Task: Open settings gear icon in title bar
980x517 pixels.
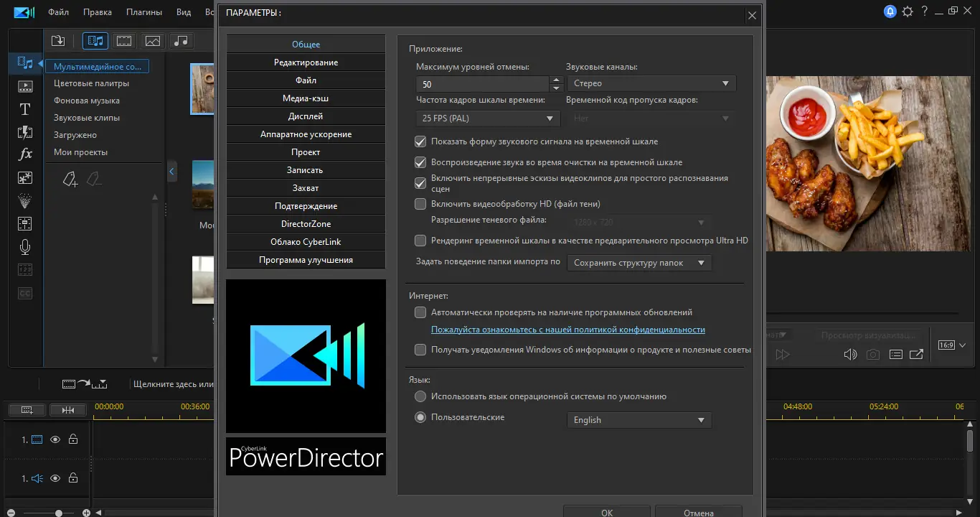Action: coord(908,11)
